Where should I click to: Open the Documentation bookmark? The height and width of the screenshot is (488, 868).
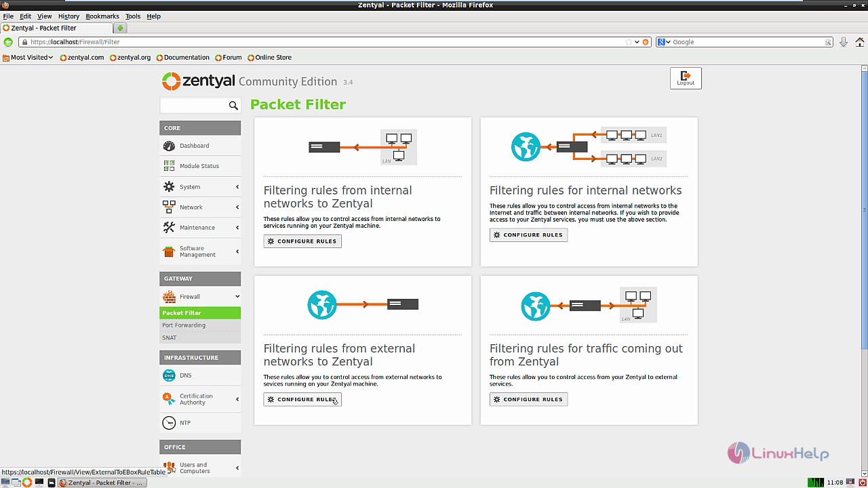[182, 58]
